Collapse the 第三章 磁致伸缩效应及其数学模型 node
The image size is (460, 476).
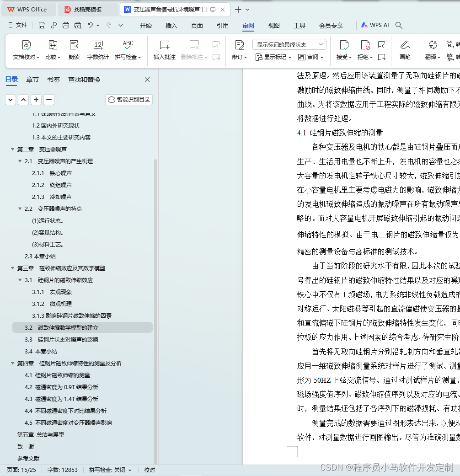click(x=13, y=268)
